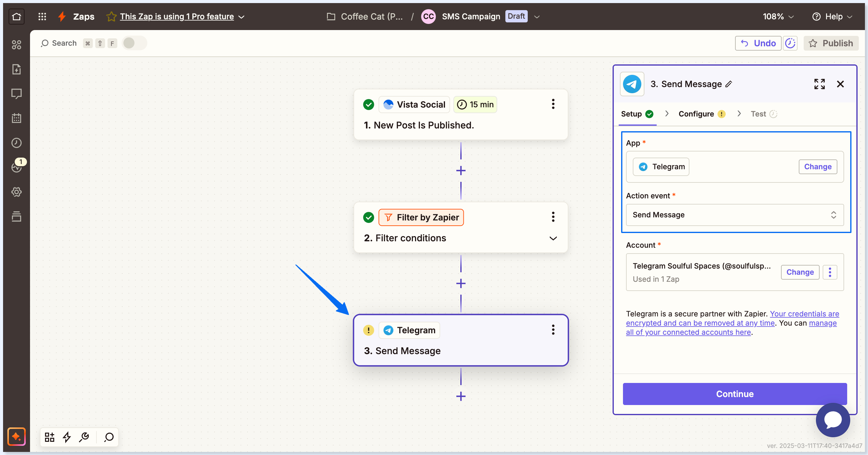Click the magnifier icon in bottom toolbar
The width and height of the screenshot is (868, 455).
pos(109,437)
